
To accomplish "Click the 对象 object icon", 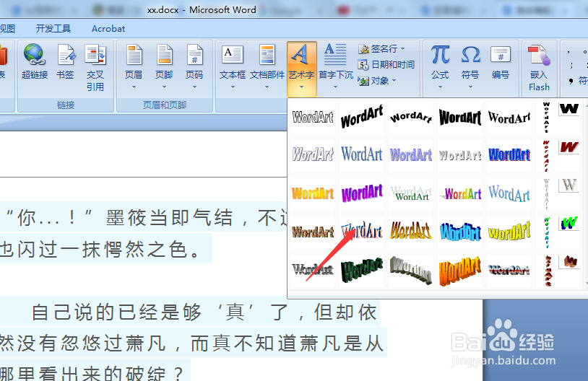I will point(363,81).
